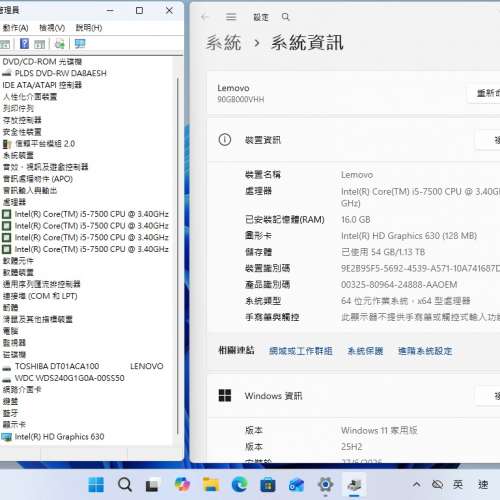Launch Copilot from the taskbar

(x=182, y=484)
